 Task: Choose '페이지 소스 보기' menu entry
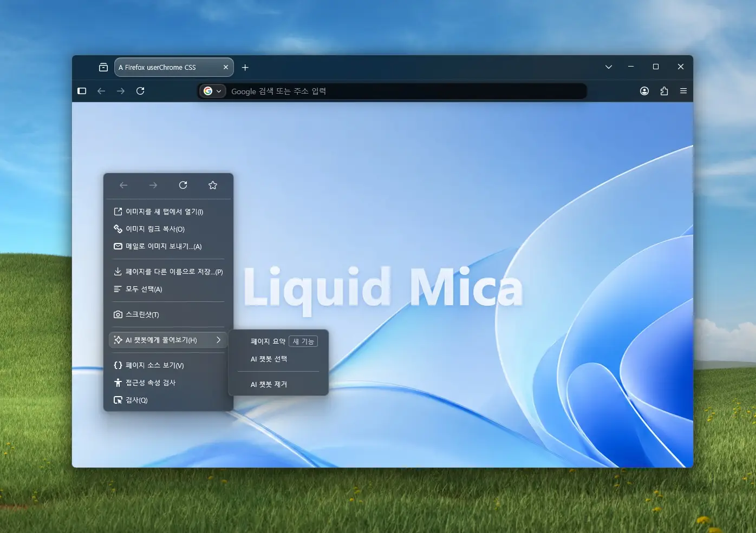[168, 365]
